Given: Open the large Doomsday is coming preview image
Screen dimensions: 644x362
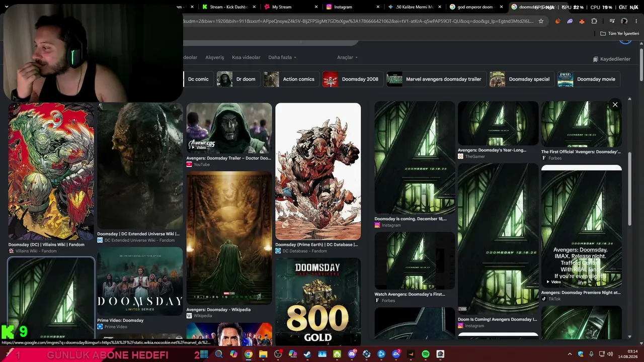Looking at the screenshot, I should [415, 157].
